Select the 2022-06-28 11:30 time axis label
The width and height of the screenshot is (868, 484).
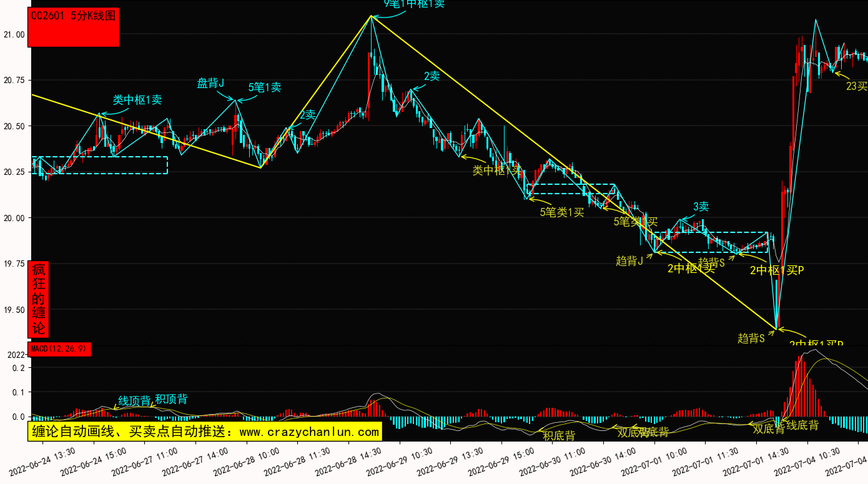click(298, 461)
